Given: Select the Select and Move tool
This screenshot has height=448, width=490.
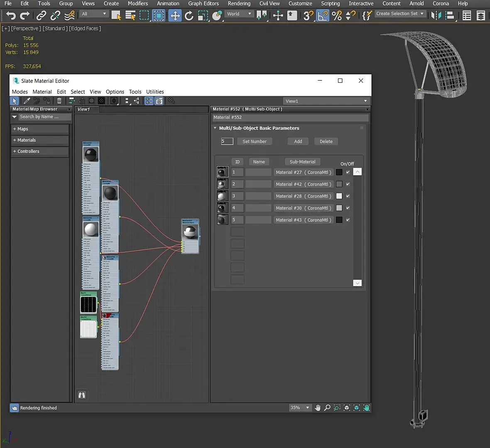Looking at the screenshot, I should click(x=175, y=16).
